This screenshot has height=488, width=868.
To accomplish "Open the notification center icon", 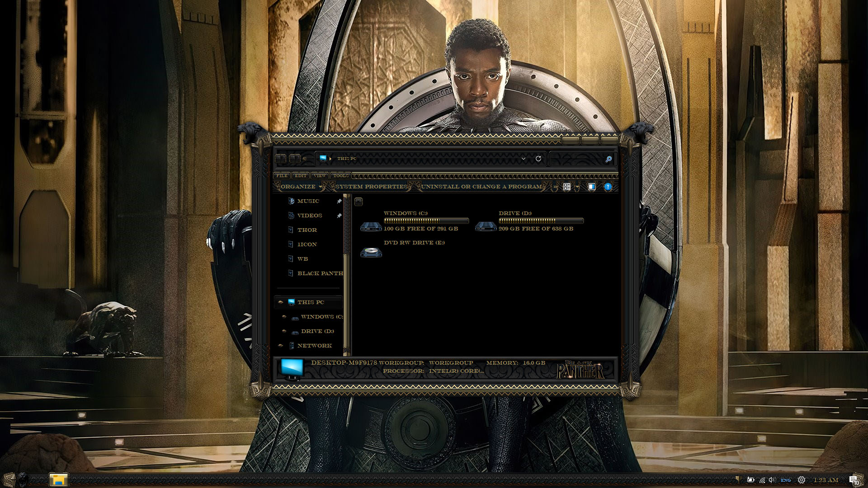I will click(854, 480).
